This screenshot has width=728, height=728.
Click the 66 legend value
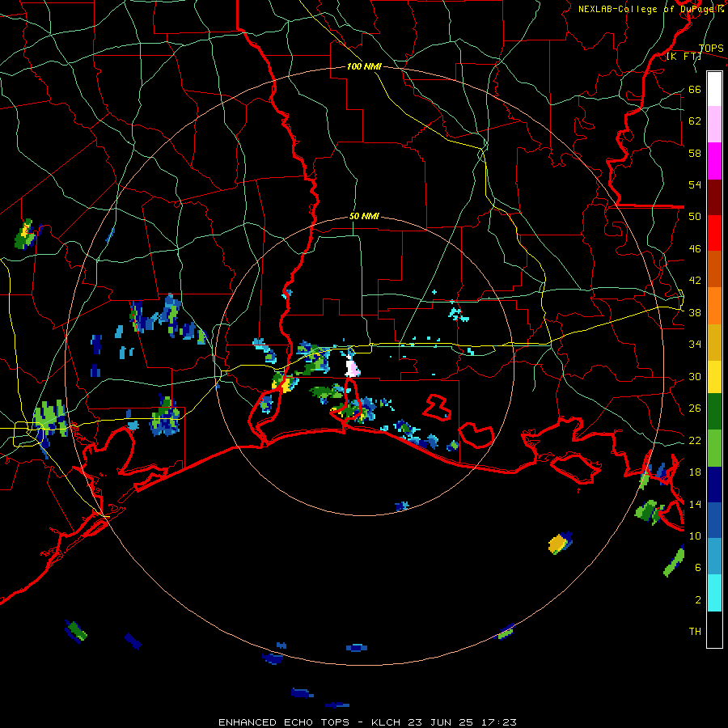click(695, 90)
